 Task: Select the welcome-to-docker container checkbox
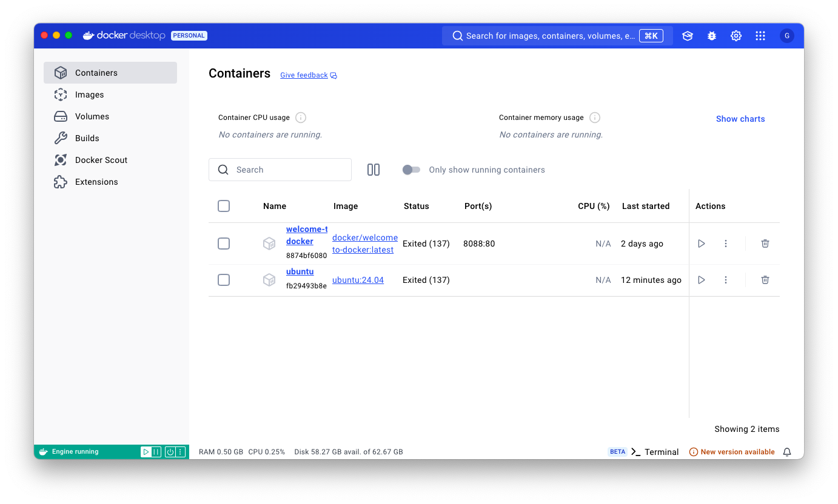[224, 244]
